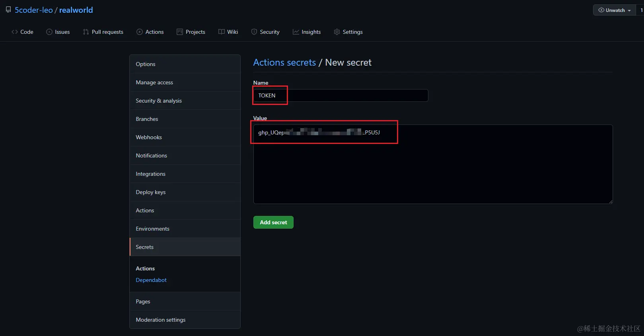Click the Add secret button
Screen dimensions: 644x336
[x=273, y=222]
